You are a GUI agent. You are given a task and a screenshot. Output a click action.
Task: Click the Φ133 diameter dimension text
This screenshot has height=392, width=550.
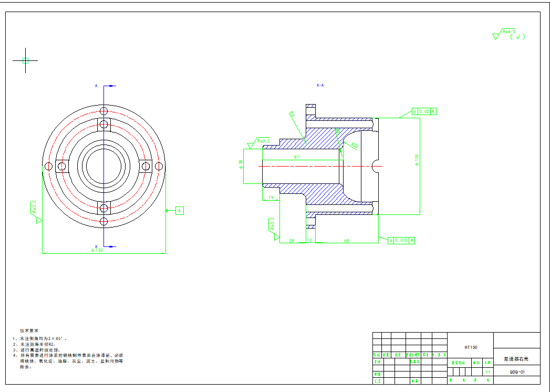pyautogui.click(x=97, y=251)
